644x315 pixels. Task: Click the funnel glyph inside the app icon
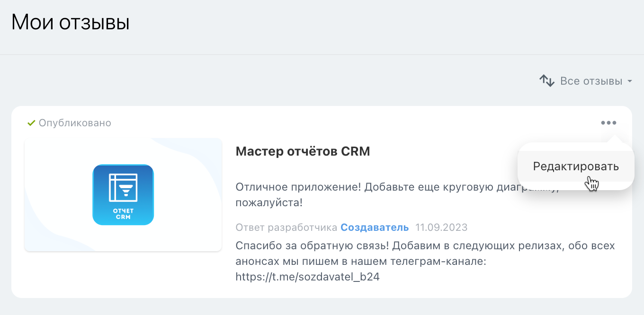pos(126,190)
